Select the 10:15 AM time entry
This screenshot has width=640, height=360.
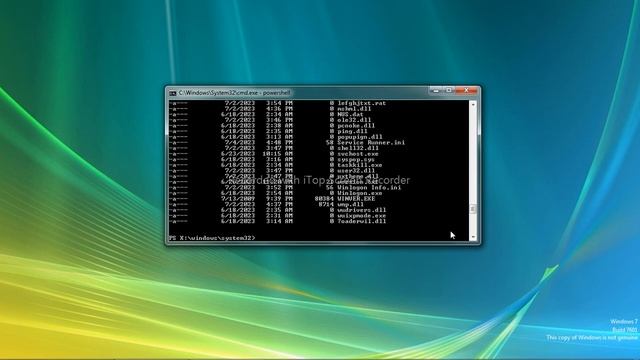[x=278, y=154]
